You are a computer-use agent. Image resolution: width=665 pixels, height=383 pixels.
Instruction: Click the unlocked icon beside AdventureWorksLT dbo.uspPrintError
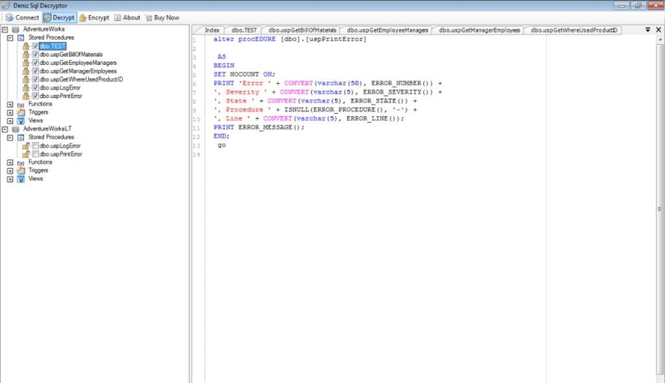point(26,154)
